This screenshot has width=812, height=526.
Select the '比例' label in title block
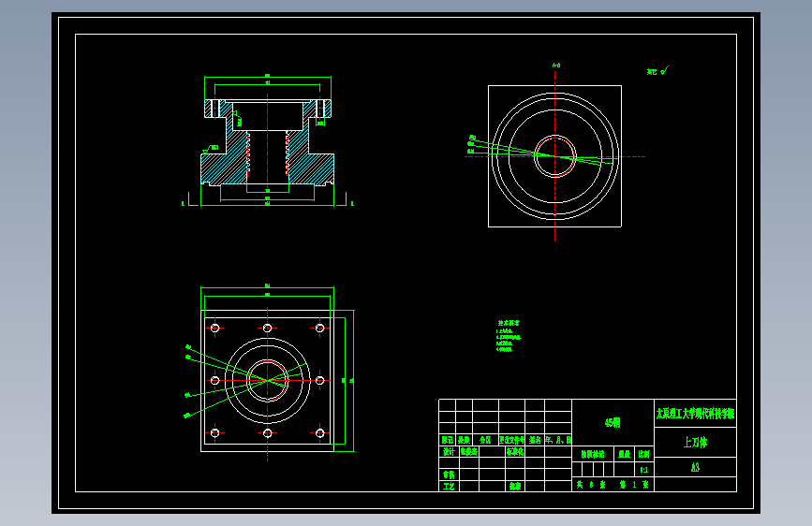point(643,454)
